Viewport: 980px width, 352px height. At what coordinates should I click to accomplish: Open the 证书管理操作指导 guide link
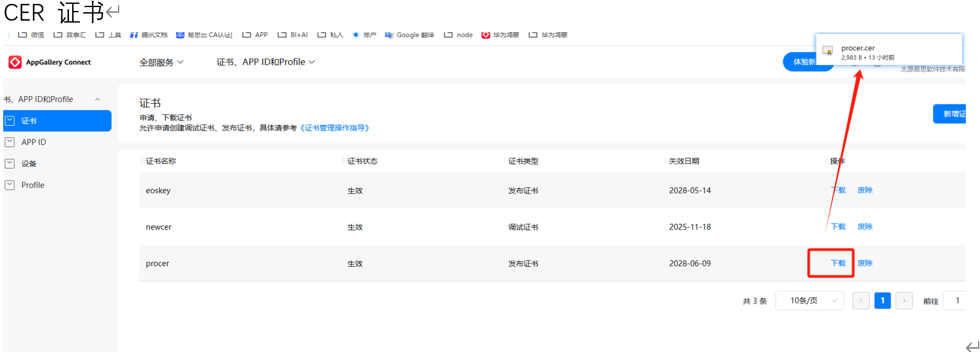[334, 128]
